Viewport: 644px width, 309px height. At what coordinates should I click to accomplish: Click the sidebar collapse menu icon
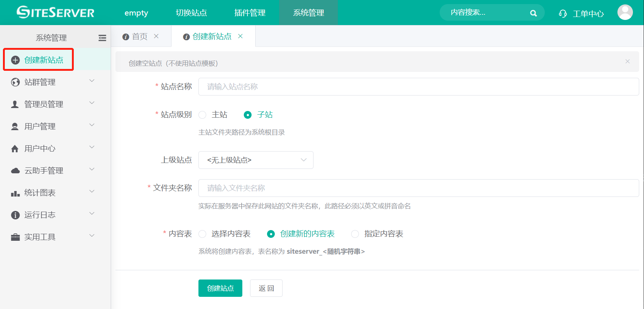(102, 38)
